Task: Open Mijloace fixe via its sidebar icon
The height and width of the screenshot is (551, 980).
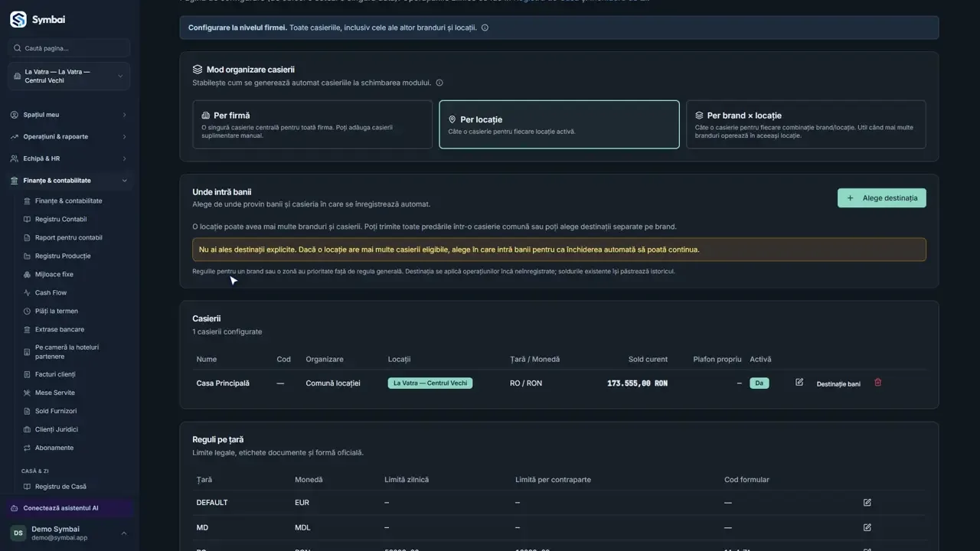Action: pos(28,274)
